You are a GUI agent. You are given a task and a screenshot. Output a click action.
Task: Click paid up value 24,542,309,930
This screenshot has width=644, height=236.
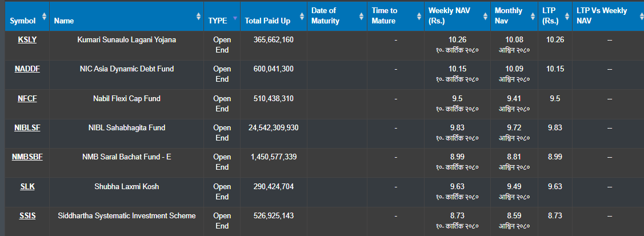[274, 127]
